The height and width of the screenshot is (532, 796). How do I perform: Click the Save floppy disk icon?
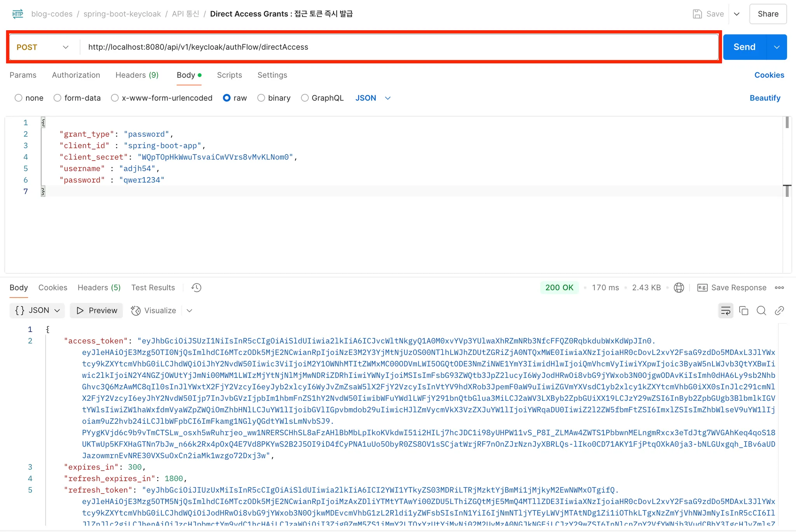pyautogui.click(x=697, y=14)
